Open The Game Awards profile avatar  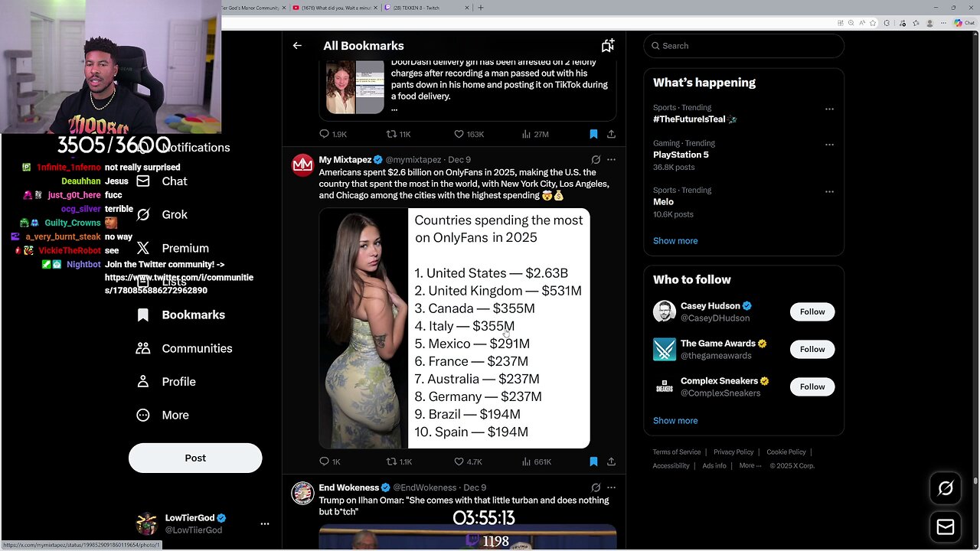coord(665,349)
